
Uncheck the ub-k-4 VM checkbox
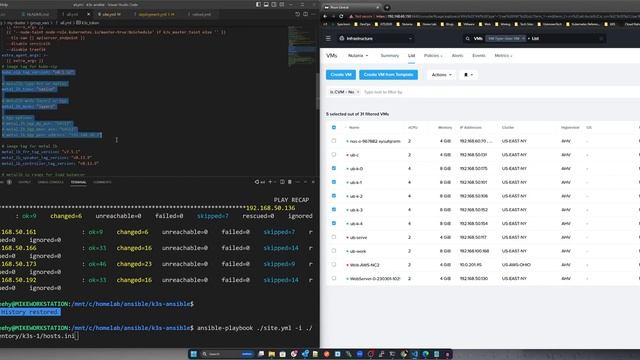click(x=334, y=223)
